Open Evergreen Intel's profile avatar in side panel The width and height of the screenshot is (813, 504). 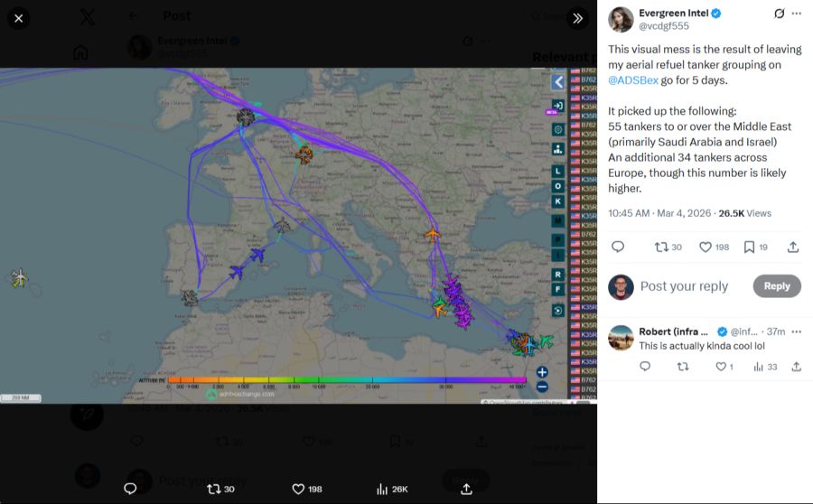621,19
